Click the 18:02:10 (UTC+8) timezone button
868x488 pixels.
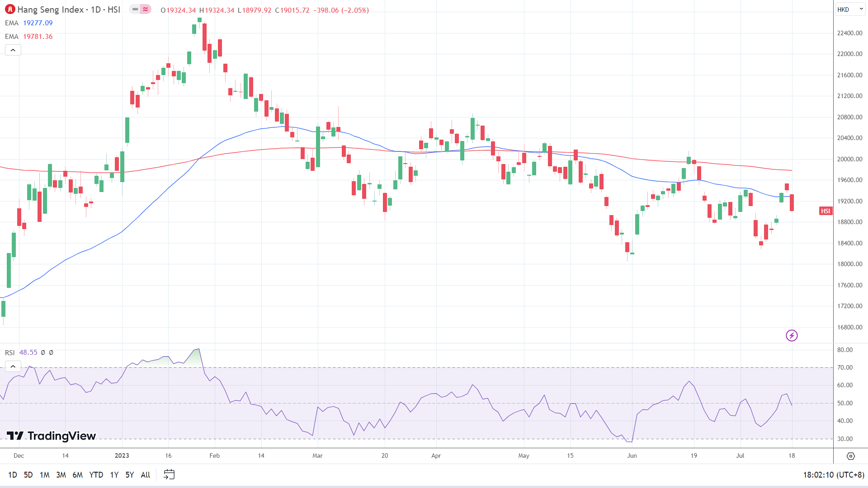833,475
